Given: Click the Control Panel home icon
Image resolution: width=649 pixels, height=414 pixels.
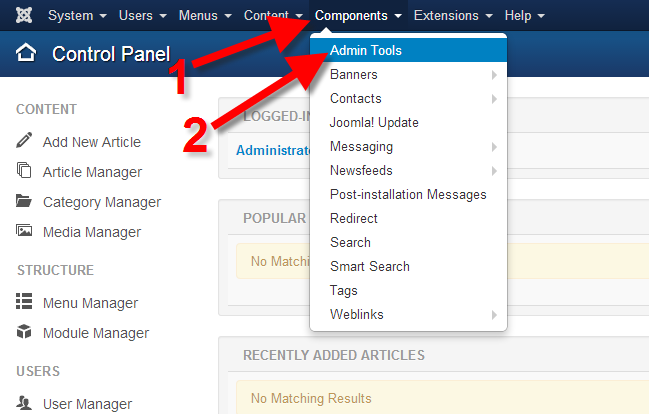Looking at the screenshot, I should click(x=27, y=54).
